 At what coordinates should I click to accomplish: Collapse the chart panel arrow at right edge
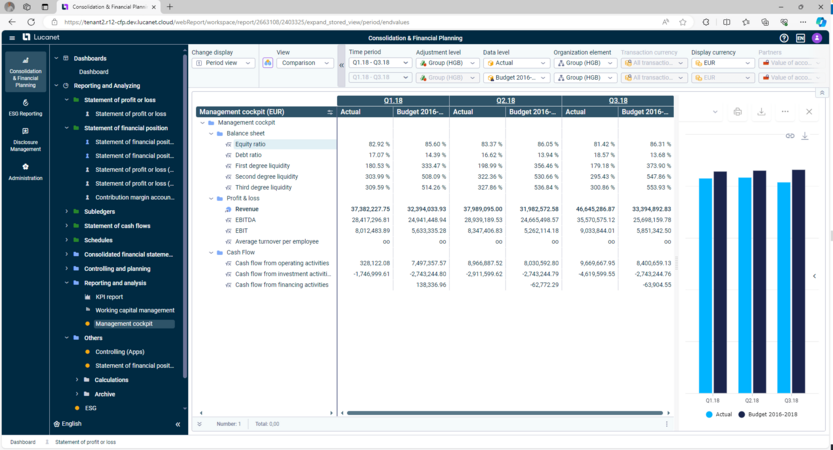click(814, 276)
